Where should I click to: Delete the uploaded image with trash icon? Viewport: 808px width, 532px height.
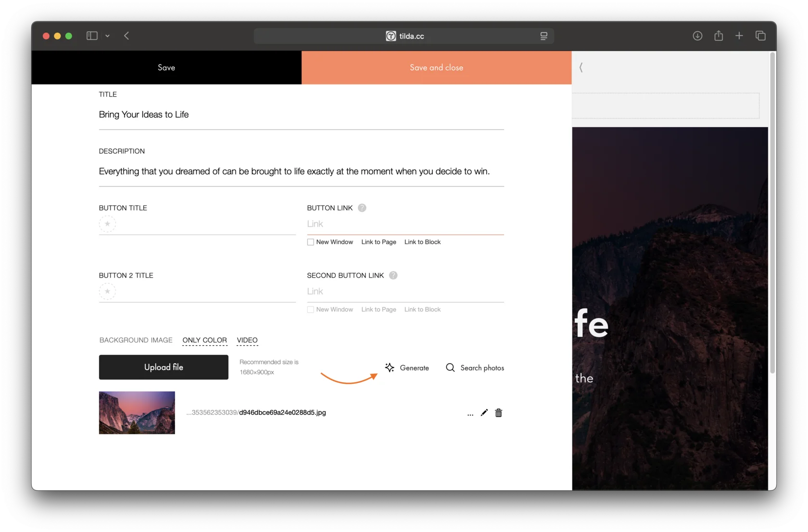click(x=499, y=413)
